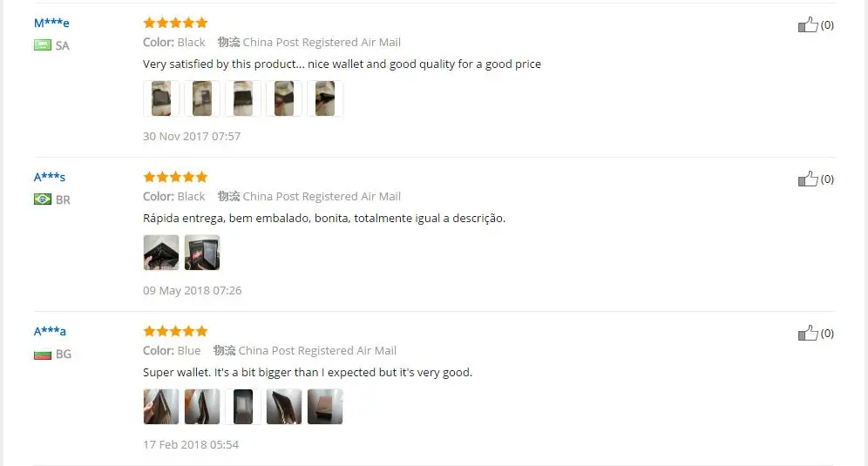Click the star rating of the Blue wallet review
Viewport: 868px width, 466px height.
tap(175, 331)
